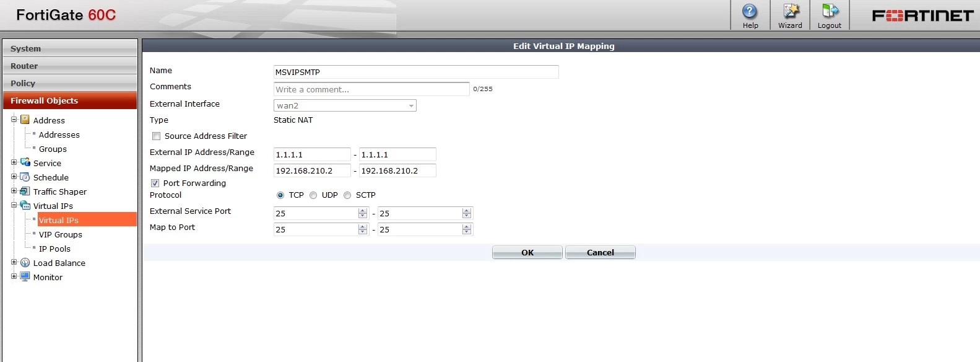Uncheck the Port Forwarding checkbox
Image resolution: width=980 pixels, height=362 pixels.
coord(155,183)
